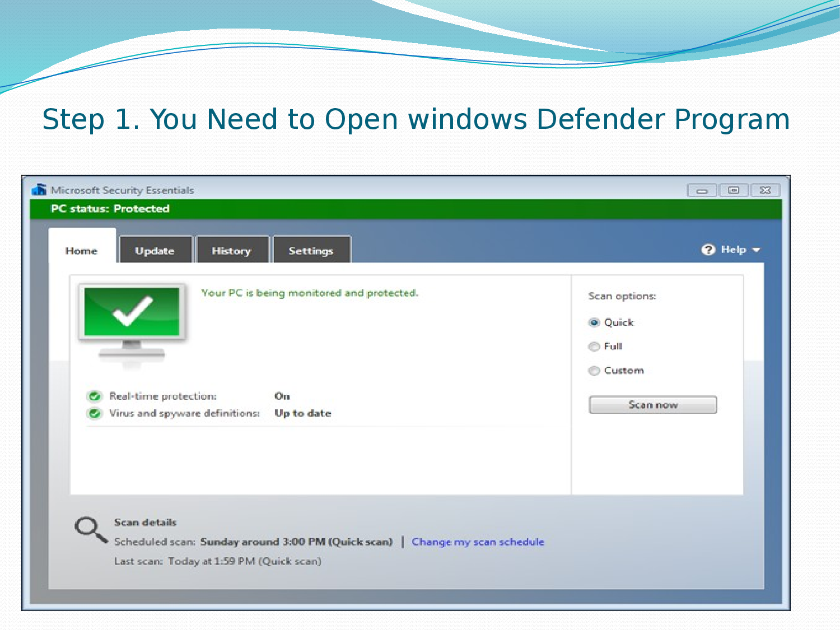Viewport: 840px width, 630px height.
Task: Open Change my scan schedule link
Action: coord(478,542)
